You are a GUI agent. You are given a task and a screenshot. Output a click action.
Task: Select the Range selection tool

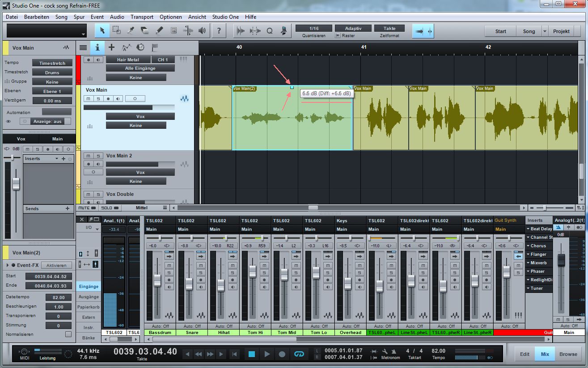point(116,31)
